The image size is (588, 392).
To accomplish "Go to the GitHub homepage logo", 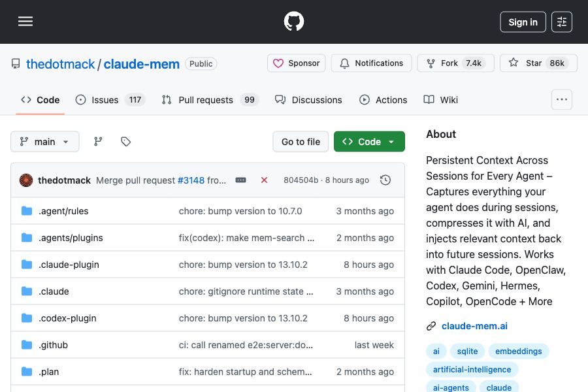I will pyautogui.click(x=294, y=22).
